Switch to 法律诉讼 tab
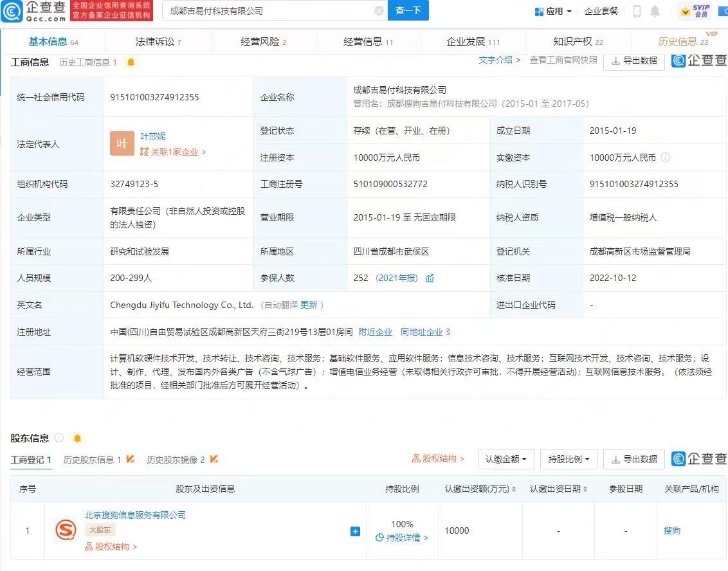This screenshot has width=728, height=571. pyautogui.click(x=158, y=42)
